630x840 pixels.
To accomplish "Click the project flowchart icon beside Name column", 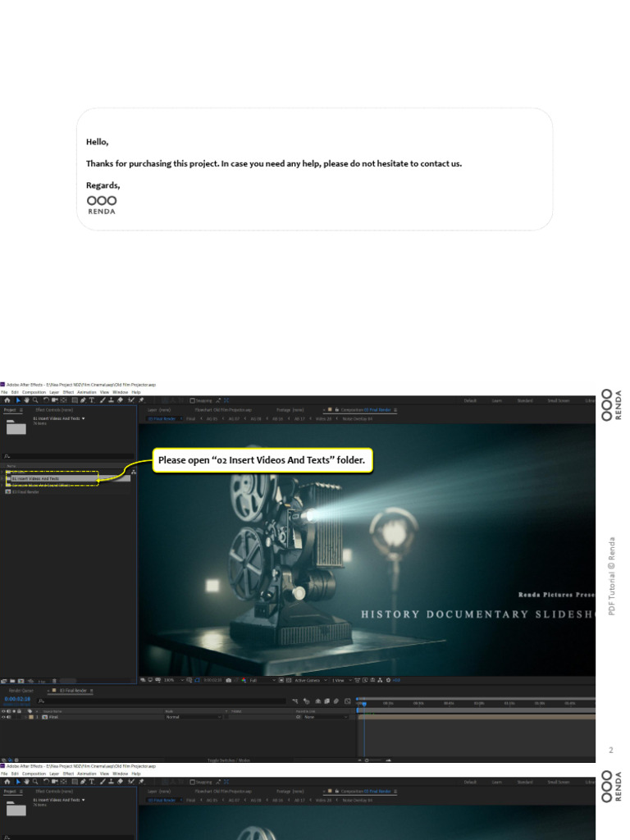I will point(134,472).
